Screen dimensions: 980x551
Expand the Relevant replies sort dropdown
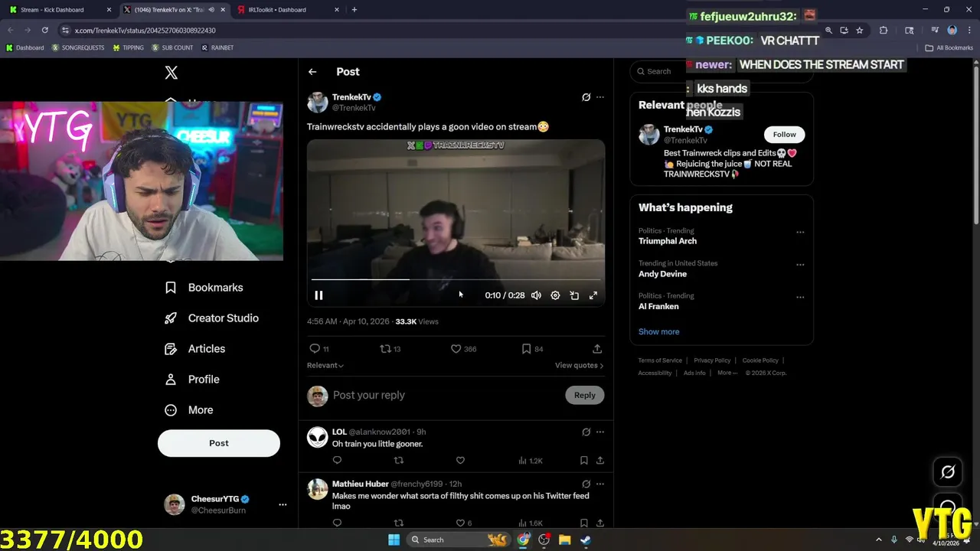pos(325,366)
